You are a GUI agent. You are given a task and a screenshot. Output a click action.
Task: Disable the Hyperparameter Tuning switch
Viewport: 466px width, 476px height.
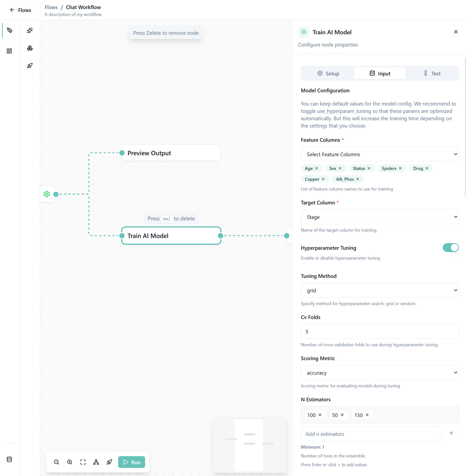click(x=450, y=248)
